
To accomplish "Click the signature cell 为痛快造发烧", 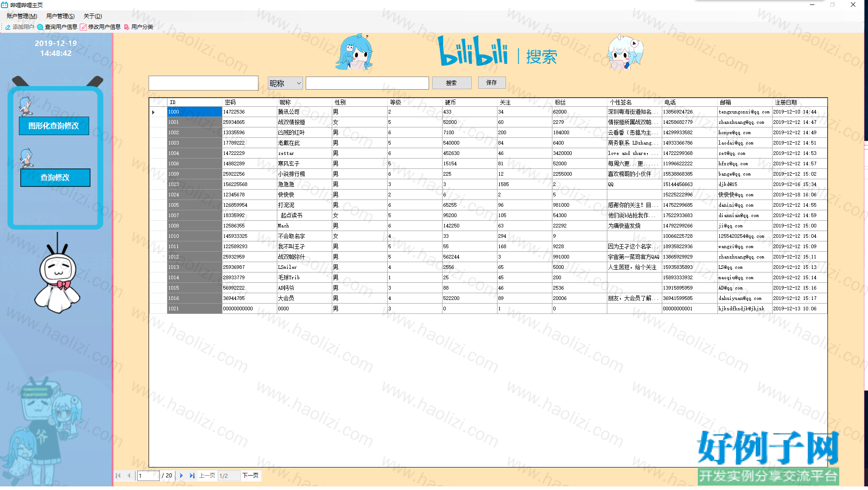I will [x=634, y=226].
